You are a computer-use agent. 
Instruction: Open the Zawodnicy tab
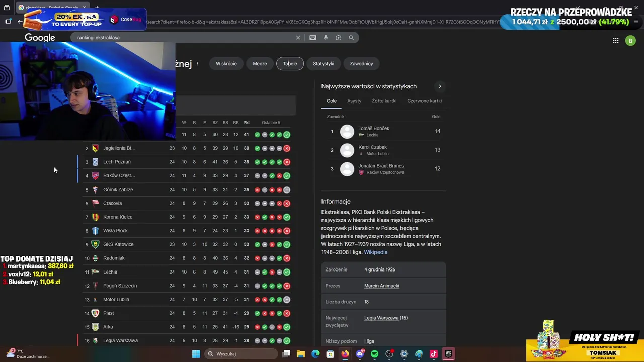(x=361, y=64)
